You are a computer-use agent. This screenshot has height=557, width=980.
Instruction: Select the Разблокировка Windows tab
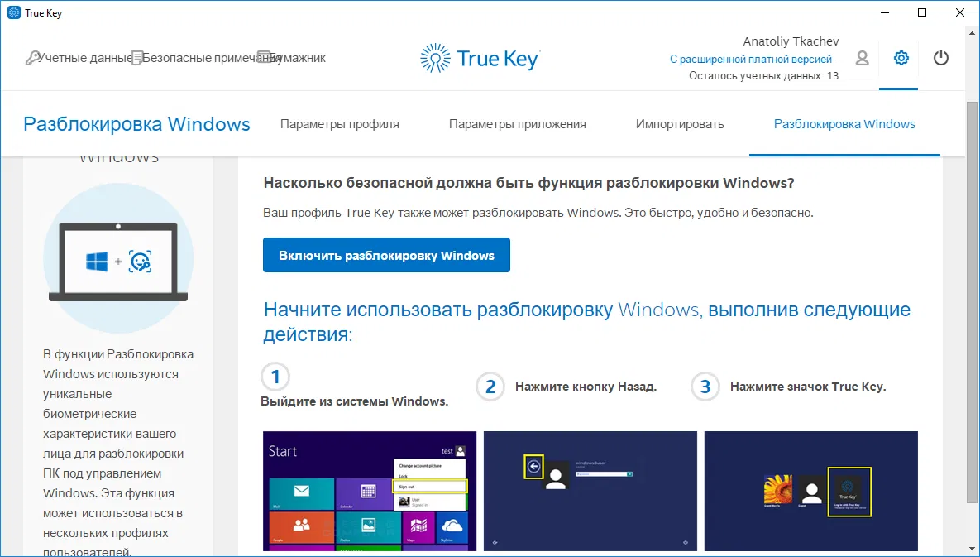(x=844, y=124)
